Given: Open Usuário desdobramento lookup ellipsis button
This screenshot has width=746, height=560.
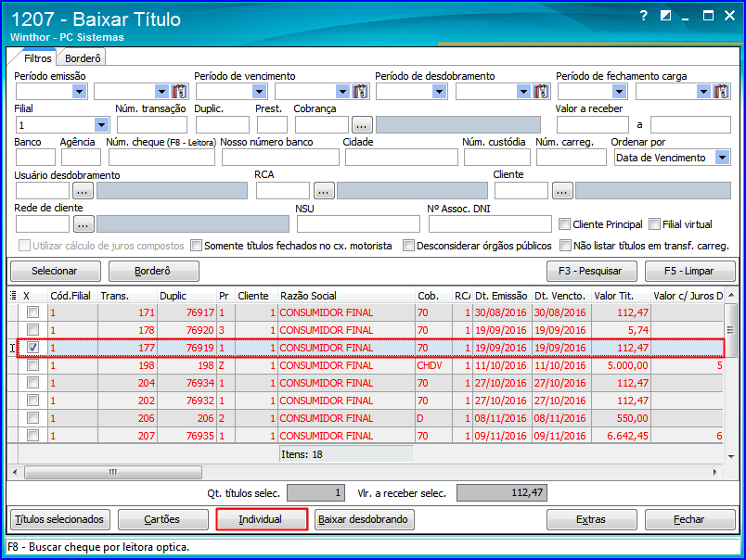Looking at the screenshot, I should (x=83, y=191).
